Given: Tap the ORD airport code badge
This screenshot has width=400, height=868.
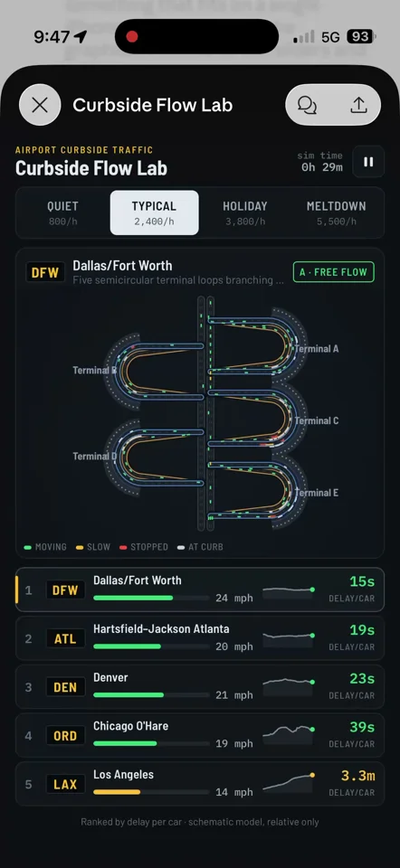Looking at the screenshot, I should point(65,736).
